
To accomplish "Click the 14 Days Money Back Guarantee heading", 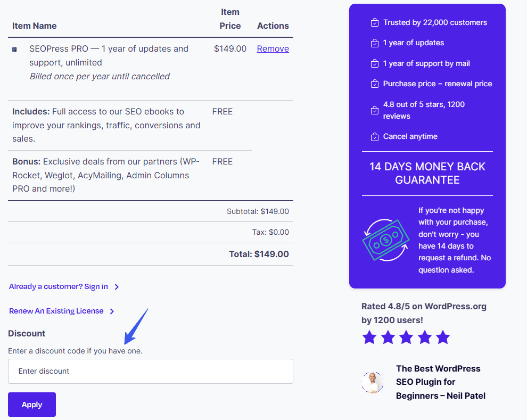I will pyautogui.click(x=427, y=173).
